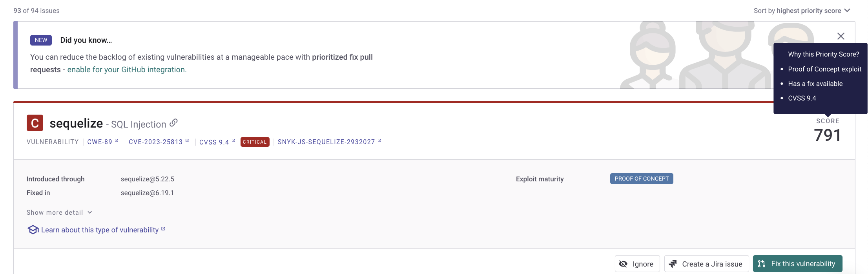Click the external link icon beside SNYK-JS-SEQUELIZE-2932027
Image resolution: width=868 pixels, height=274 pixels.
[379, 139]
